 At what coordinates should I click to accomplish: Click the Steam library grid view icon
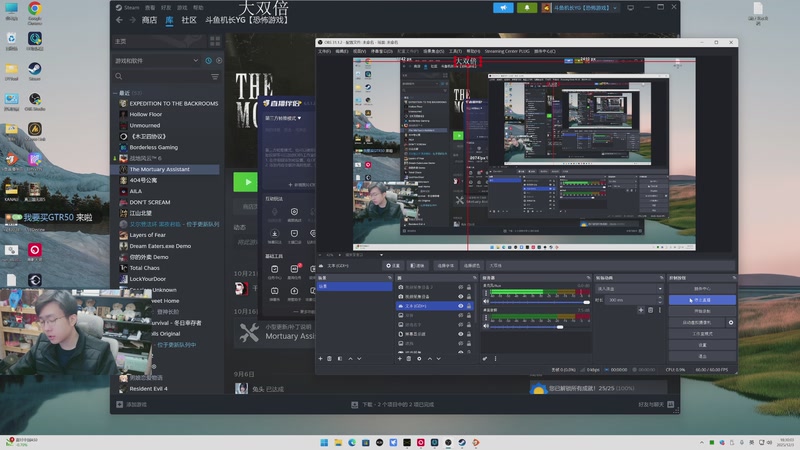[213, 41]
